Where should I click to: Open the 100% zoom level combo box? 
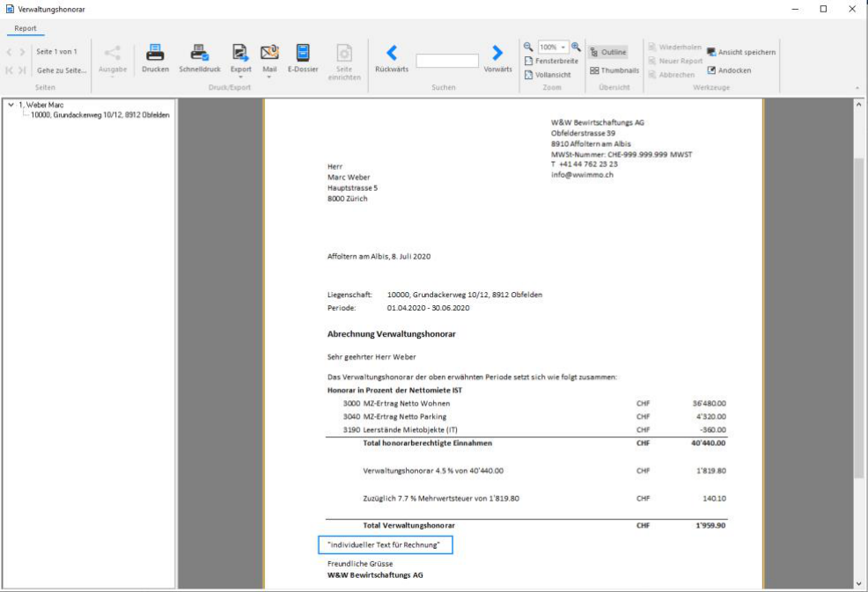(x=554, y=47)
